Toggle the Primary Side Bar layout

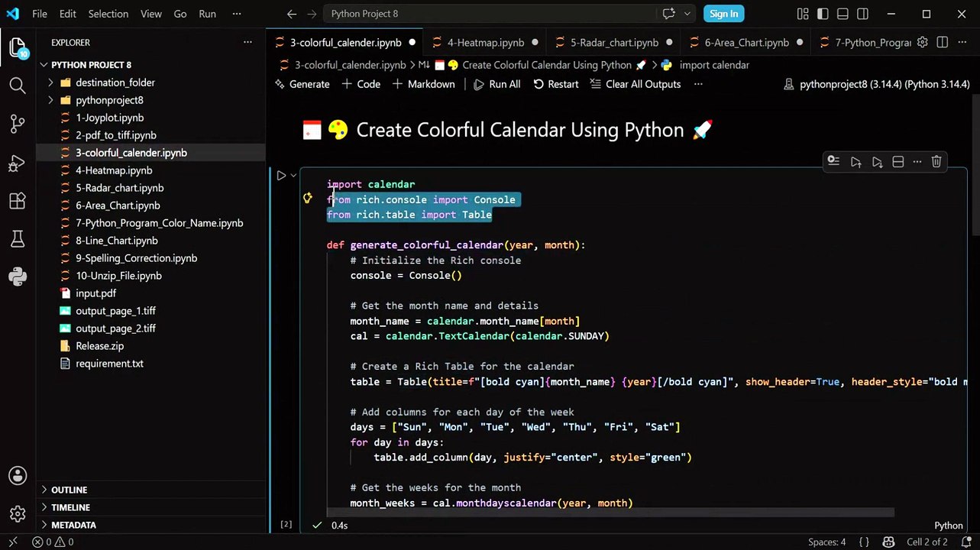[823, 14]
